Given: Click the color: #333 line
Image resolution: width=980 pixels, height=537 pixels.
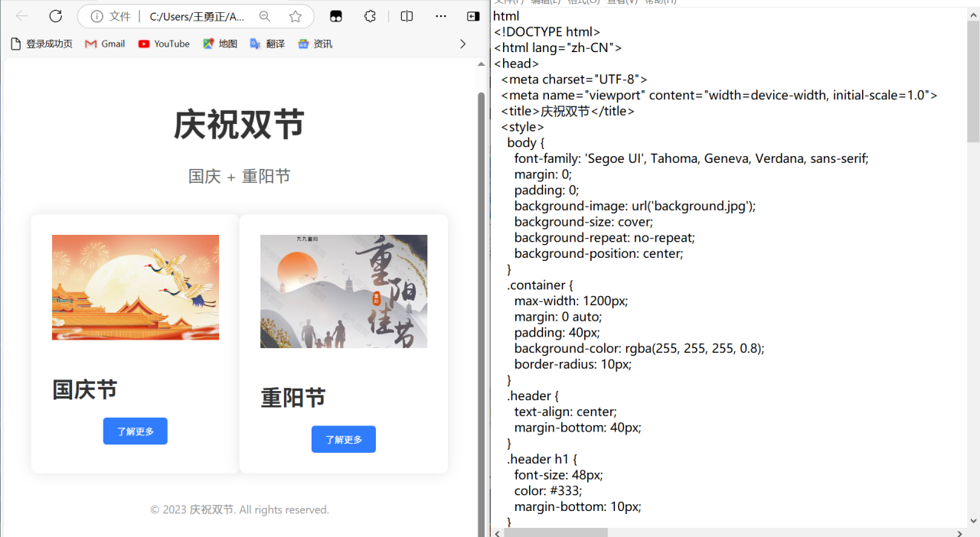Looking at the screenshot, I should 548,490.
